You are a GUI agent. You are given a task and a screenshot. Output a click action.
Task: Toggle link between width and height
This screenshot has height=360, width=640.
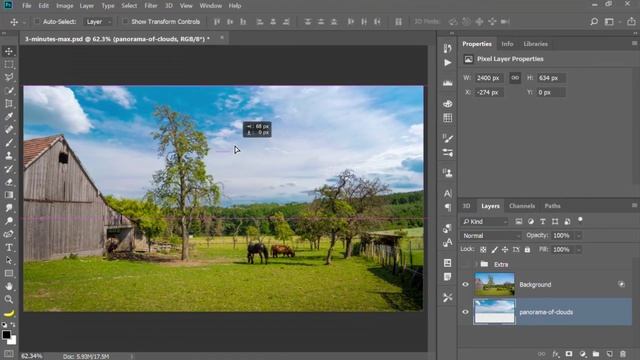tap(515, 78)
